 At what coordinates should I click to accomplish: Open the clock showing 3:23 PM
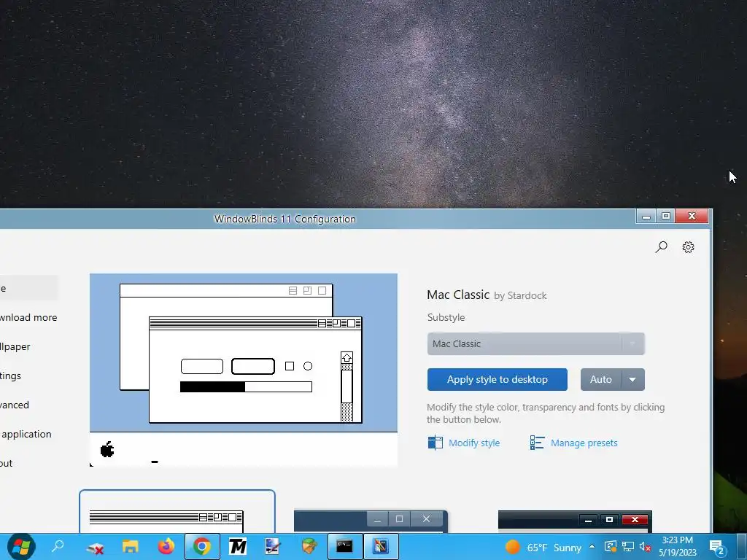(678, 547)
